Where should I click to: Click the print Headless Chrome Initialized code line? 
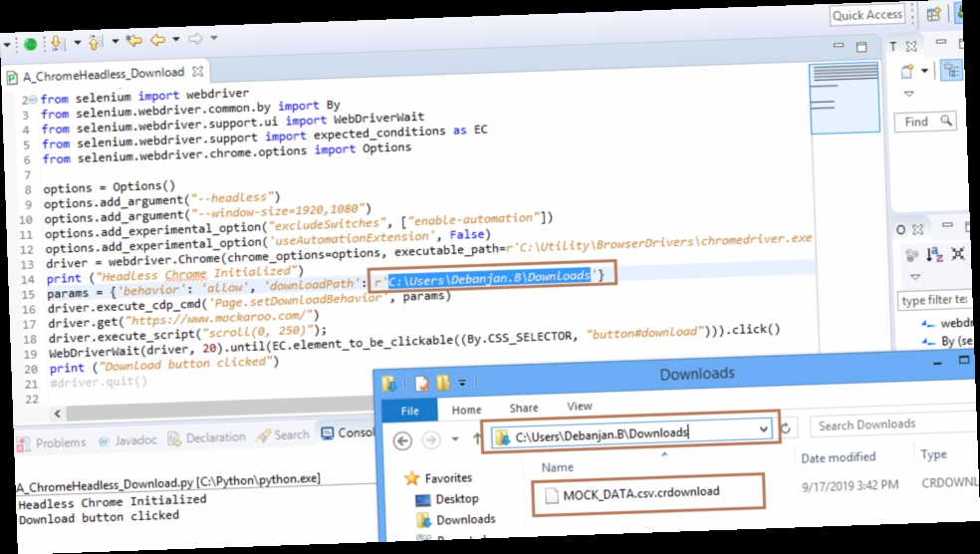(175, 274)
